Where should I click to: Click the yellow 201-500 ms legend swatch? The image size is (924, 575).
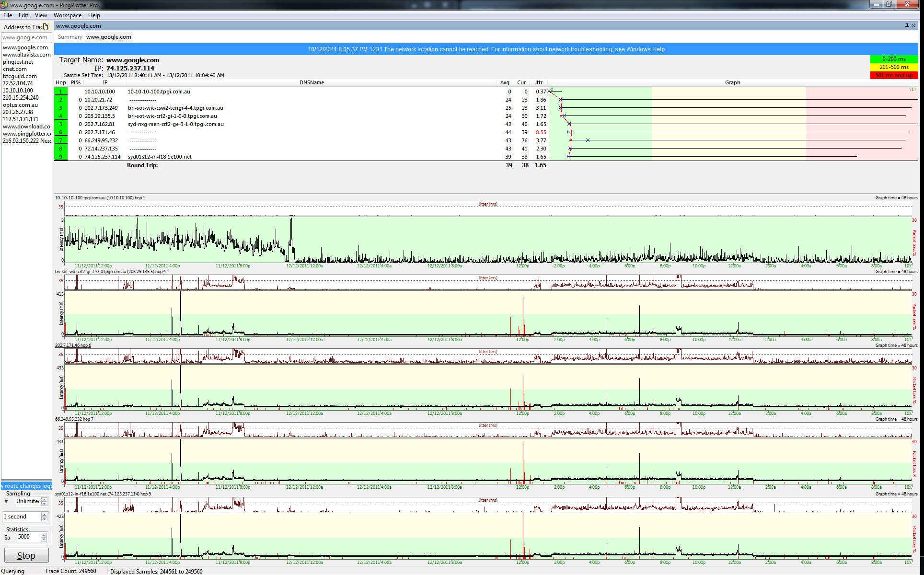click(893, 67)
